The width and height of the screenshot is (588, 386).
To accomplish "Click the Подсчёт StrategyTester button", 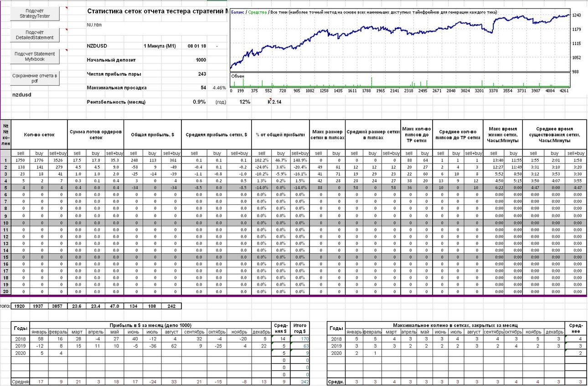I will click(34, 14).
